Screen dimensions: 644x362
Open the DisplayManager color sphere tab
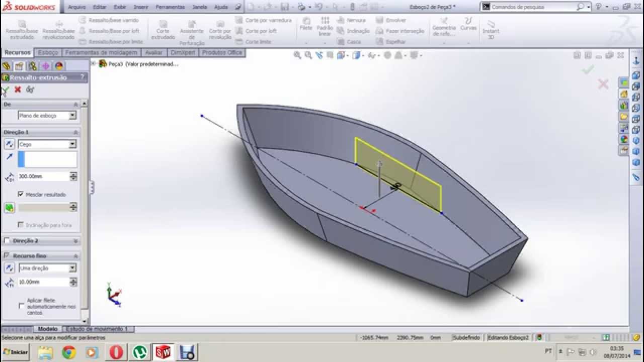tap(59, 66)
